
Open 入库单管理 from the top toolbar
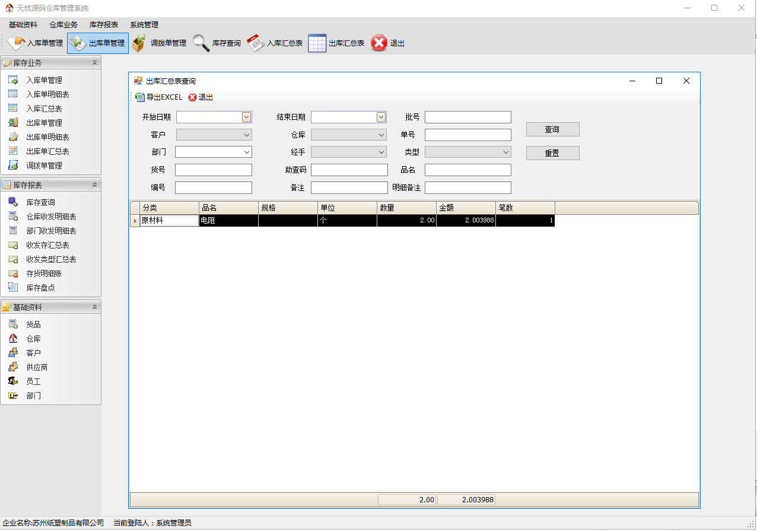[x=36, y=43]
